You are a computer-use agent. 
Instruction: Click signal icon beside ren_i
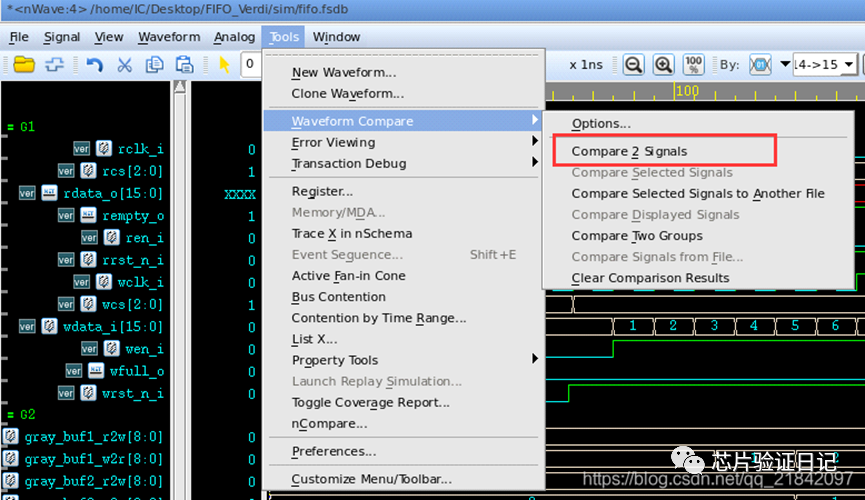(x=111, y=237)
